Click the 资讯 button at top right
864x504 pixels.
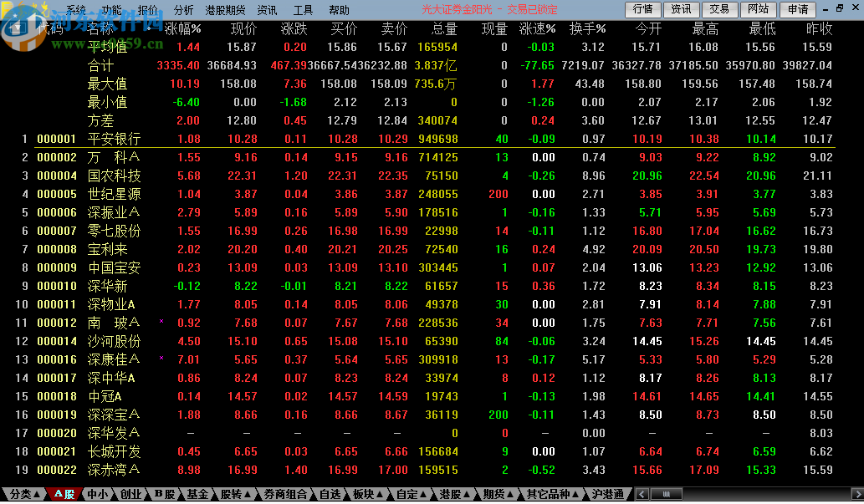tap(681, 9)
